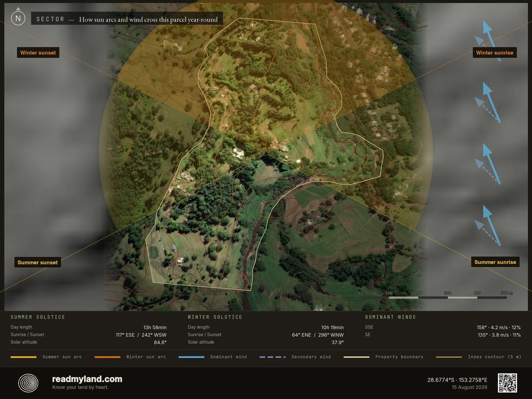The height and width of the screenshot is (399, 532).
Task: Click the '158° · 4.2 m/s · 12%' value
Action: (x=499, y=327)
